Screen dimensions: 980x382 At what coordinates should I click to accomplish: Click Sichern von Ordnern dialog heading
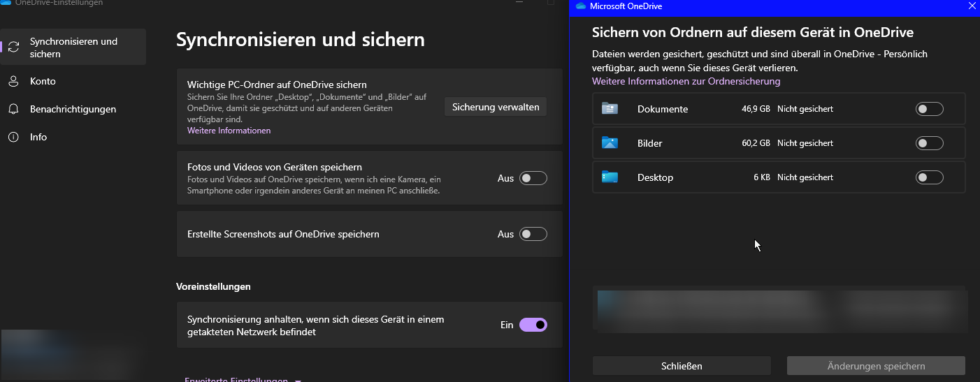click(753, 32)
